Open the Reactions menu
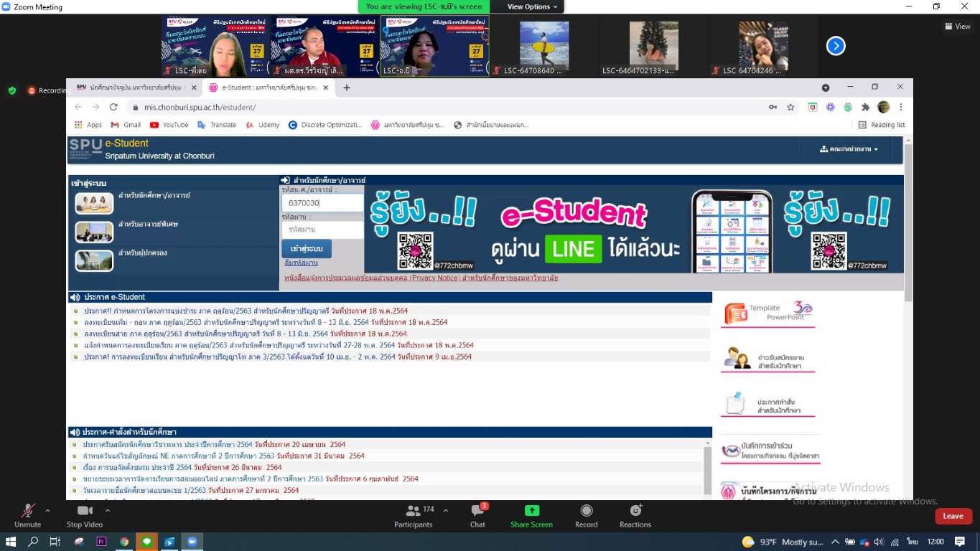980x551 pixels. coord(635,511)
